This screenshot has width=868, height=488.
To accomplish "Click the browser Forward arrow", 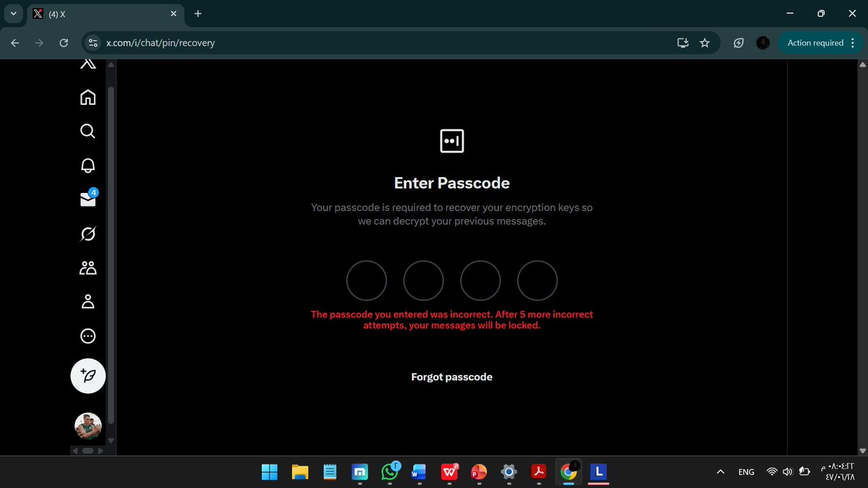I will (39, 43).
